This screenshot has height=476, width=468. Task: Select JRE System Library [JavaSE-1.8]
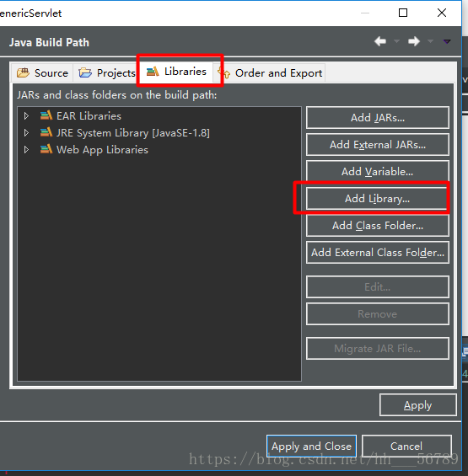point(133,133)
